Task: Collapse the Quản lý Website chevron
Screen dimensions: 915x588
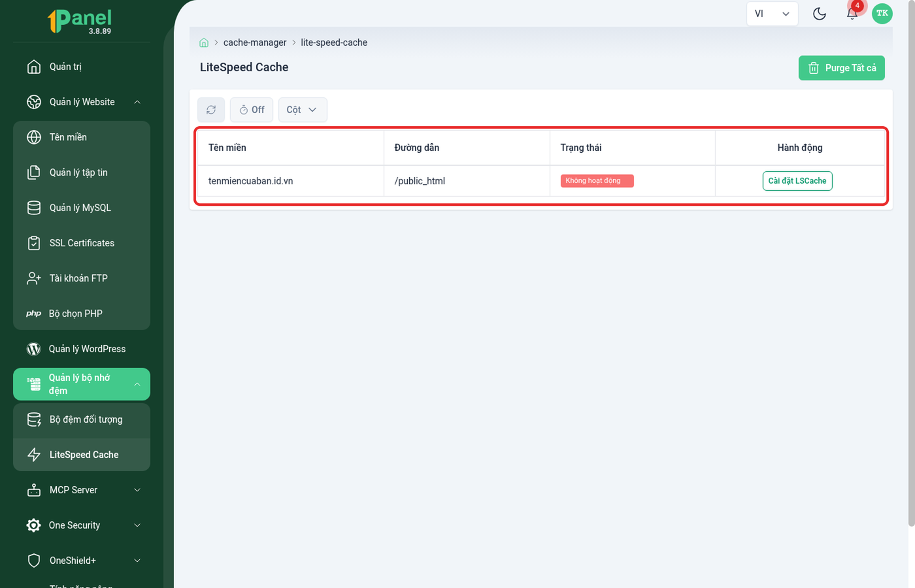Action: [x=137, y=102]
